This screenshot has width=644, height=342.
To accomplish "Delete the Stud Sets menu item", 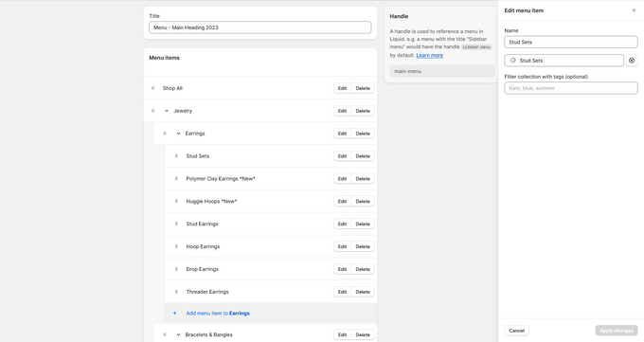I will point(363,155).
